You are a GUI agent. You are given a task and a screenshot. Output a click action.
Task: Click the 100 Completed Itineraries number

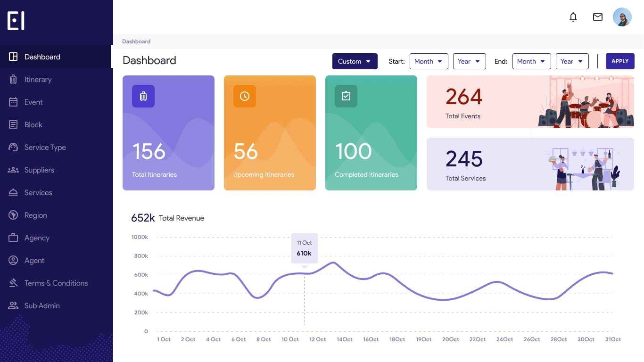[353, 151]
